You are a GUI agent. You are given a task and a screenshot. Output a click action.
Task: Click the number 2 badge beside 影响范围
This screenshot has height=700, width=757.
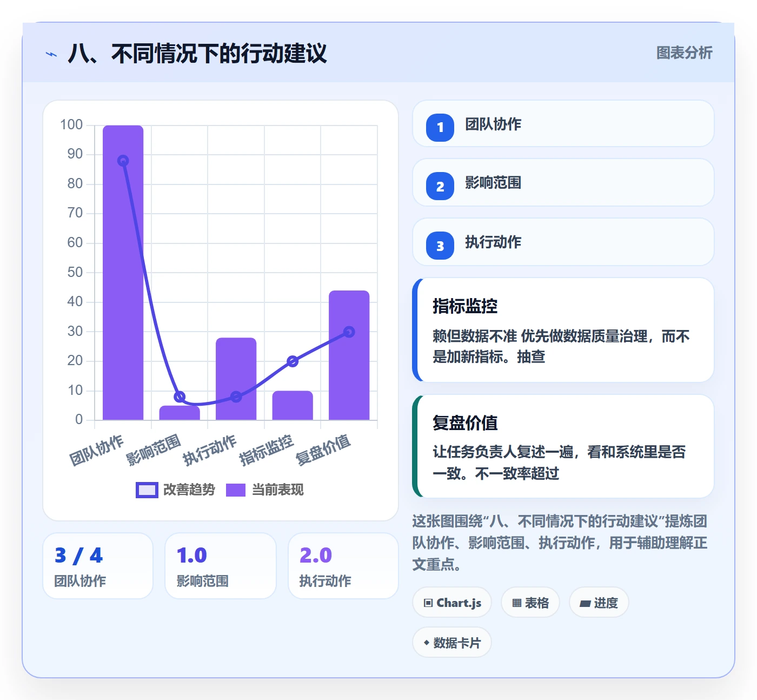440,186
